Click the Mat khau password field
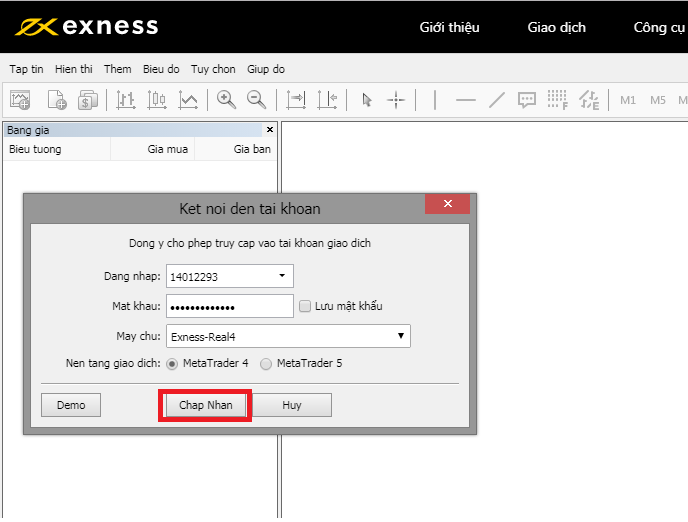This screenshot has height=522, width=688. tap(229, 306)
